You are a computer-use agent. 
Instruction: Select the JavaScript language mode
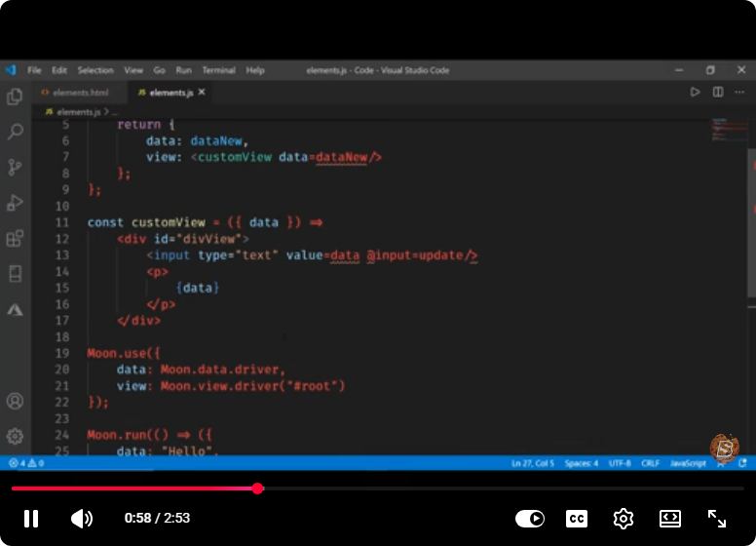point(688,463)
